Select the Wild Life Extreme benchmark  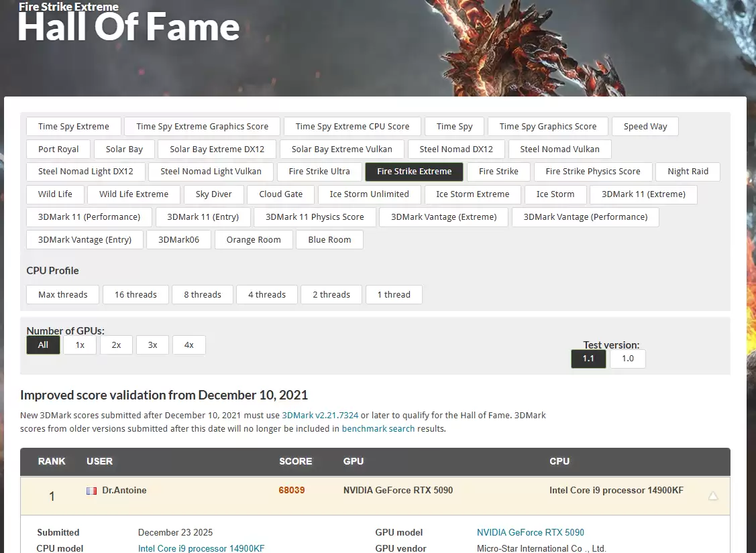point(133,194)
